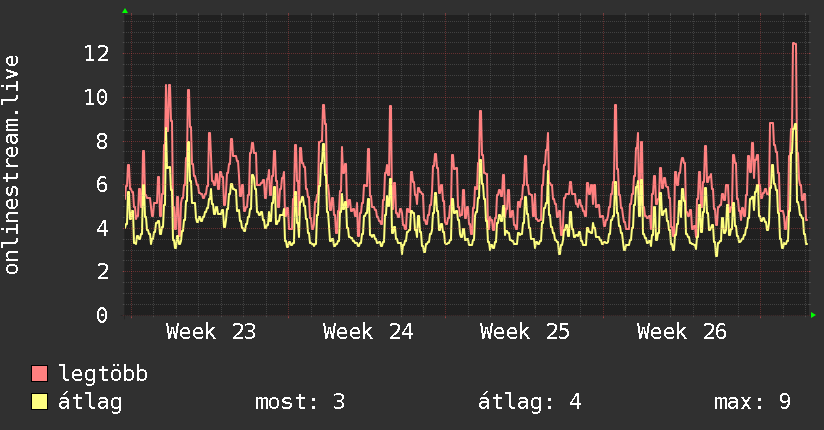Click the max: 9 statistic

tap(753, 402)
